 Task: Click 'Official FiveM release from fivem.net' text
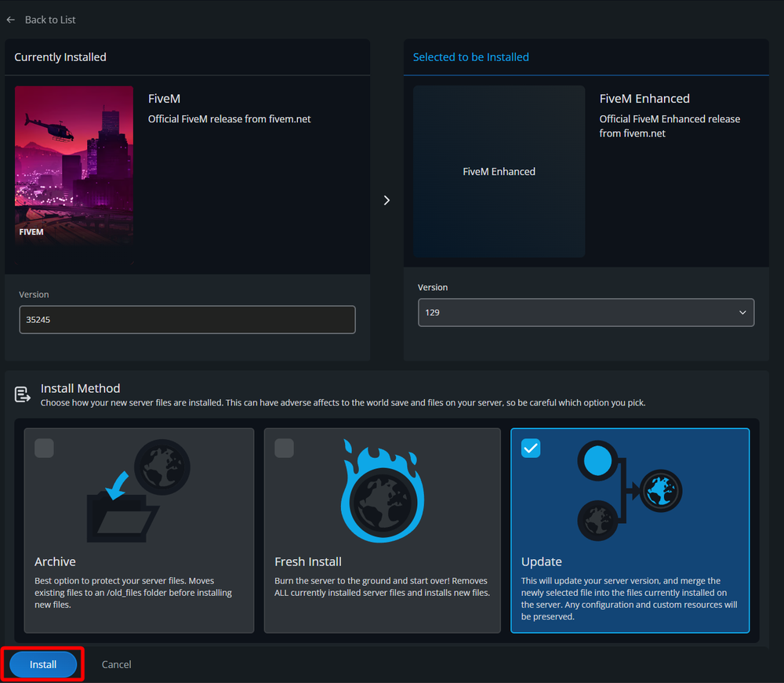pyautogui.click(x=230, y=119)
